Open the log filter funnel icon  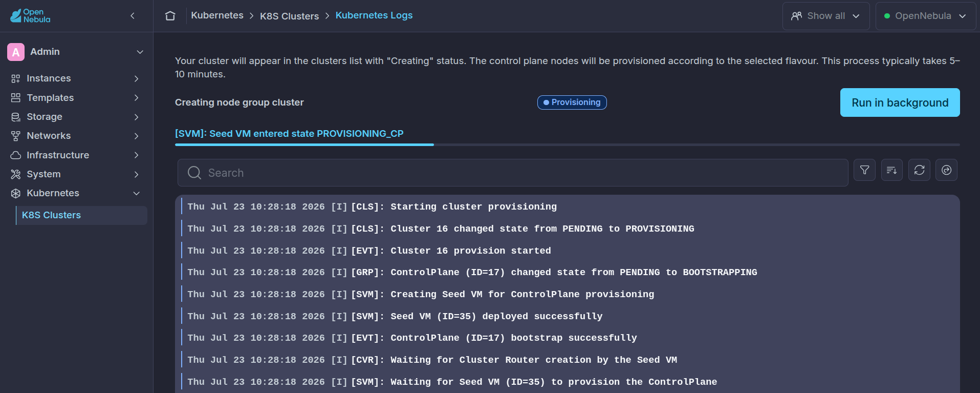(865, 170)
